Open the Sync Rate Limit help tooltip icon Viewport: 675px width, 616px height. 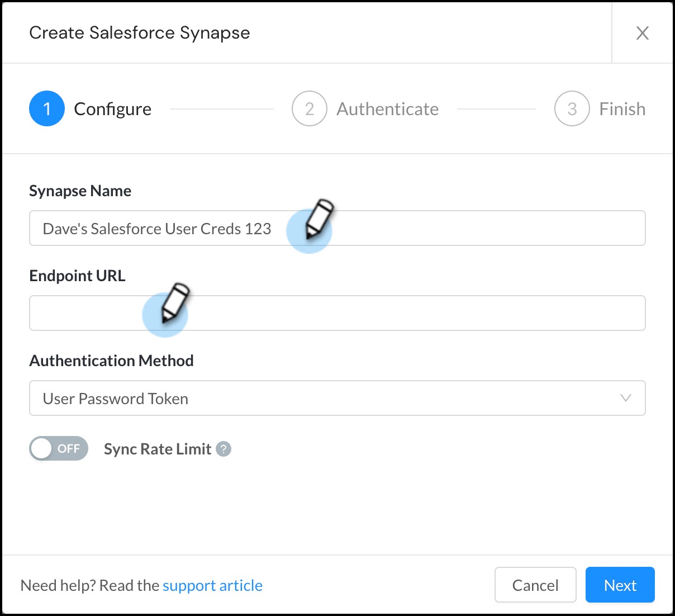(222, 449)
